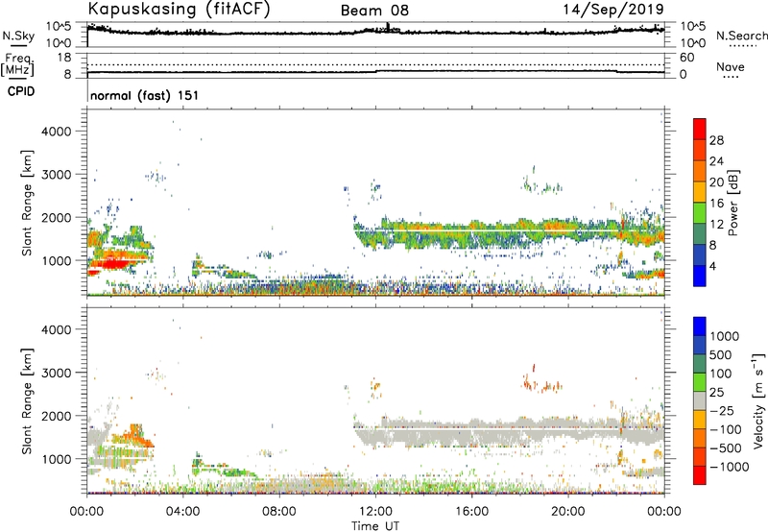Image resolution: width=768 pixels, height=532 pixels.
Task: Click the left 10^5 sky noise tick label
Action: point(59,27)
